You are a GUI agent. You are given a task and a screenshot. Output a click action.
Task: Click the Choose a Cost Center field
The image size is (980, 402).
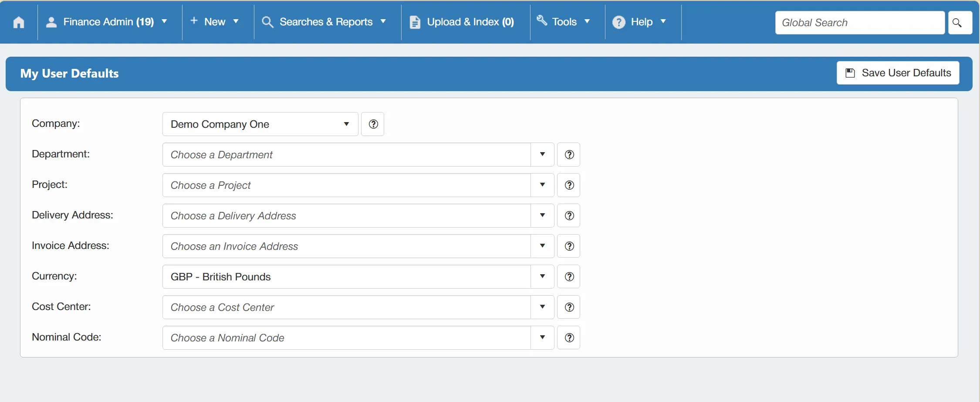(346, 307)
